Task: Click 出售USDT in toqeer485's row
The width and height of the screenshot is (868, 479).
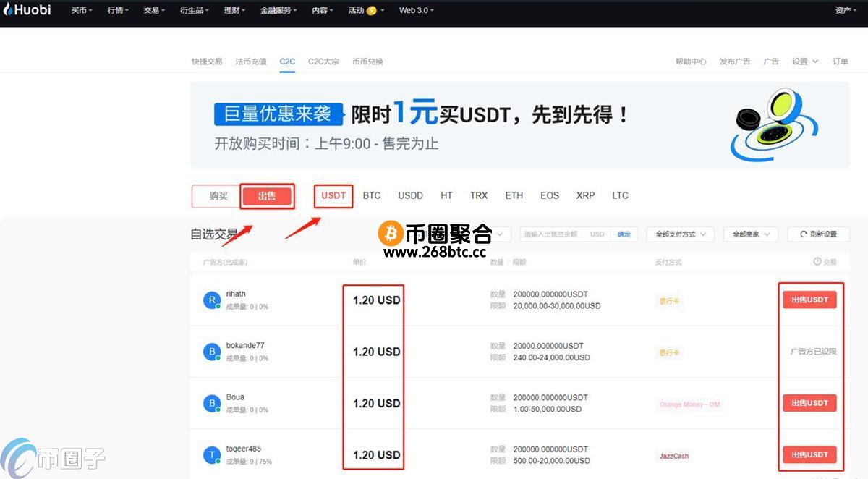Action: (x=809, y=454)
